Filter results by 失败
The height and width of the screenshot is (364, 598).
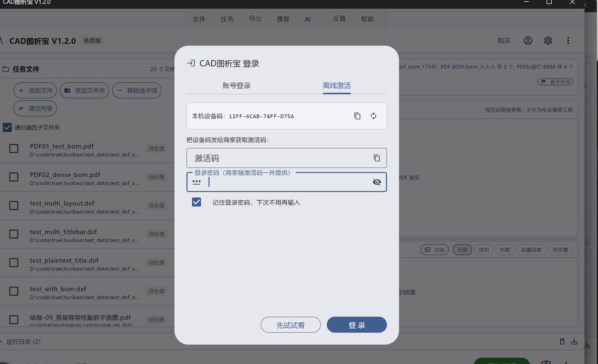(505, 250)
